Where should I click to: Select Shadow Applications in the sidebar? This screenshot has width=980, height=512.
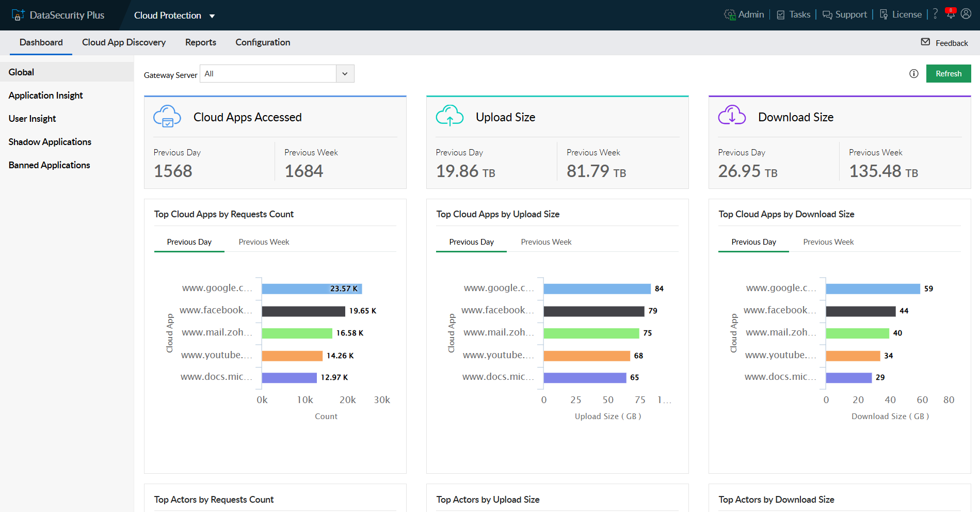pos(50,141)
